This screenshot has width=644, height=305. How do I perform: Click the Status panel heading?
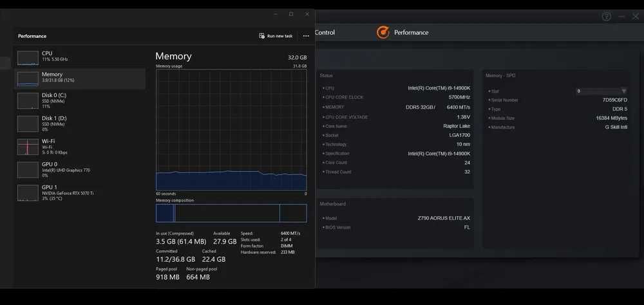pos(327,75)
